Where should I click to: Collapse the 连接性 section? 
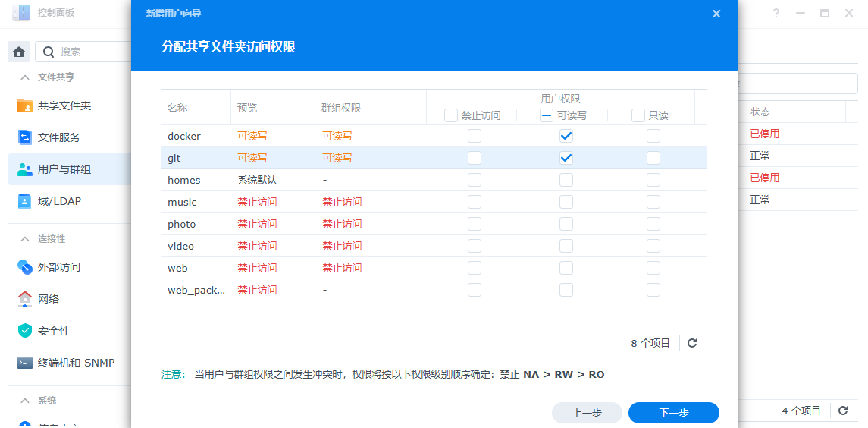pyautogui.click(x=25, y=239)
